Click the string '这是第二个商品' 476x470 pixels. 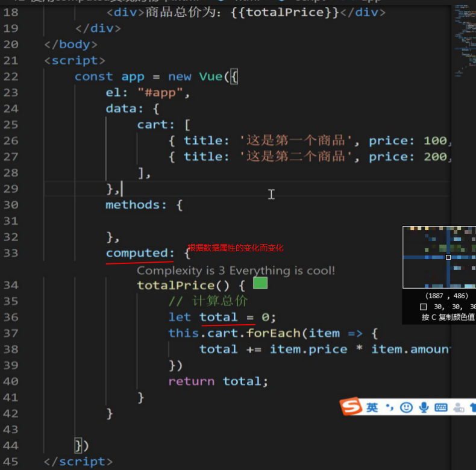(x=295, y=157)
